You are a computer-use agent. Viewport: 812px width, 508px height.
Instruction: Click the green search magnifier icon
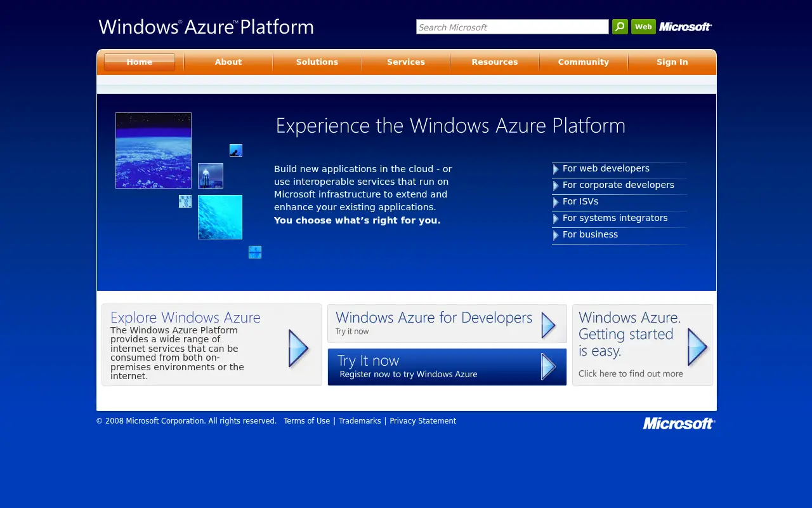[x=620, y=27]
